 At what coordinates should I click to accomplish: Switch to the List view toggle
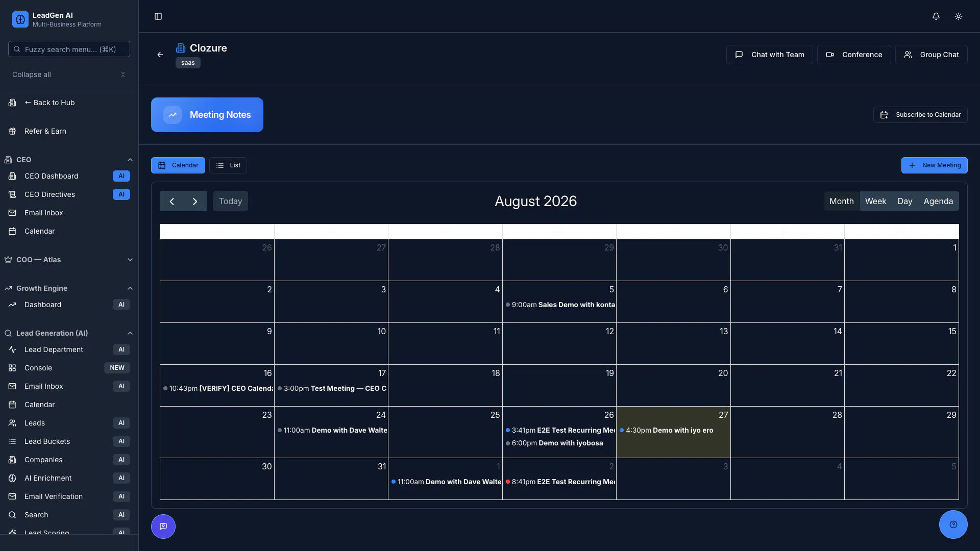pyautogui.click(x=228, y=165)
